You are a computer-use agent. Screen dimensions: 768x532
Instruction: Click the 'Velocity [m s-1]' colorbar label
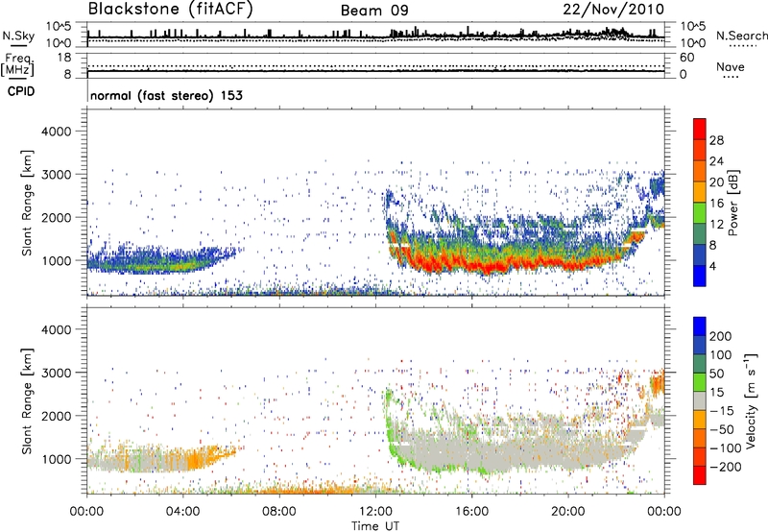pyautogui.click(x=751, y=400)
